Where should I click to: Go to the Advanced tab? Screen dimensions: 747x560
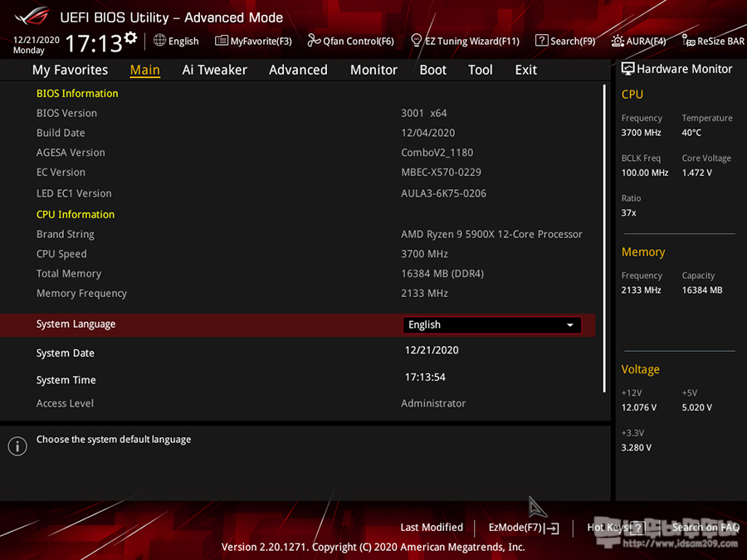tap(298, 70)
